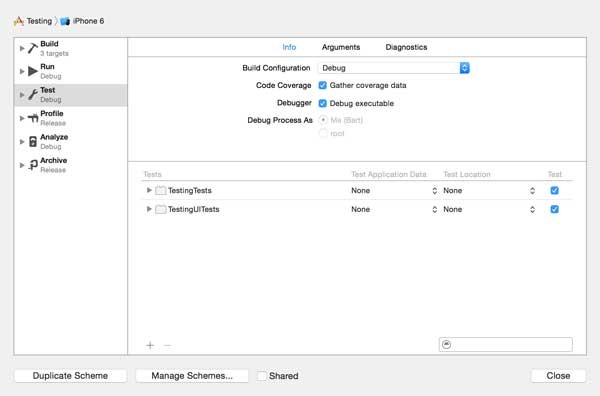Open the Build Configuration dropdown

pyautogui.click(x=393, y=68)
